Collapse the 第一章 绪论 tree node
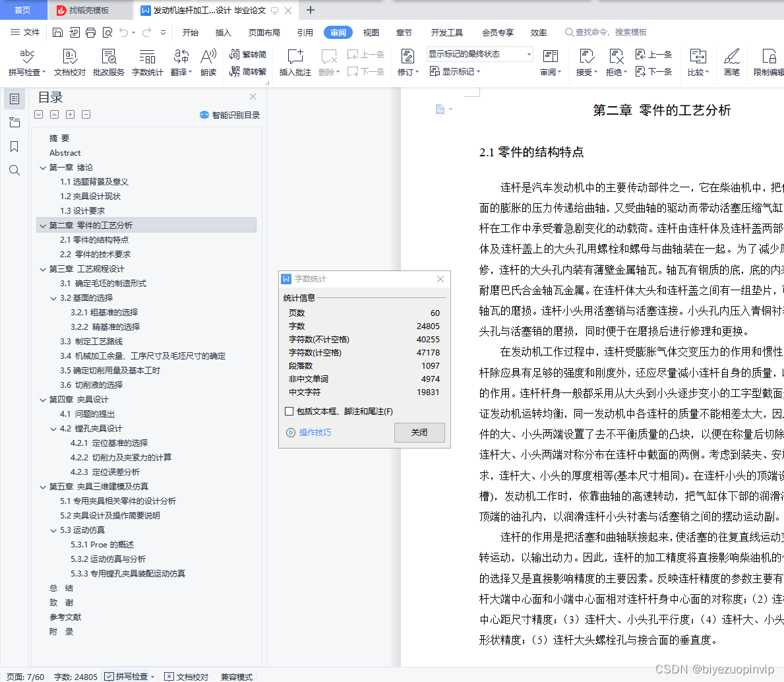The image size is (784, 682). [x=42, y=168]
